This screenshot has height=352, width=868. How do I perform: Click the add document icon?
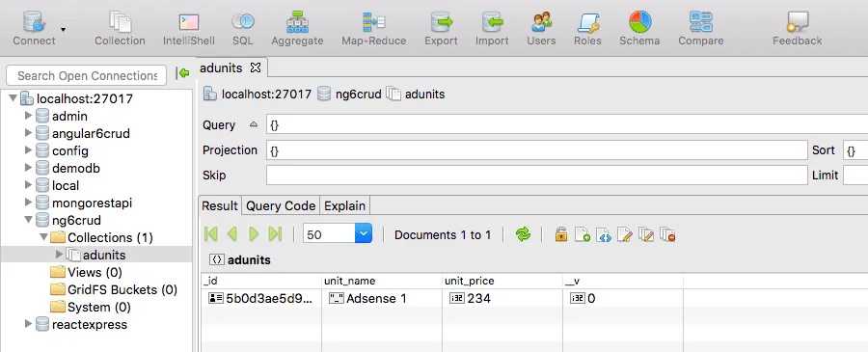coord(583,234)
